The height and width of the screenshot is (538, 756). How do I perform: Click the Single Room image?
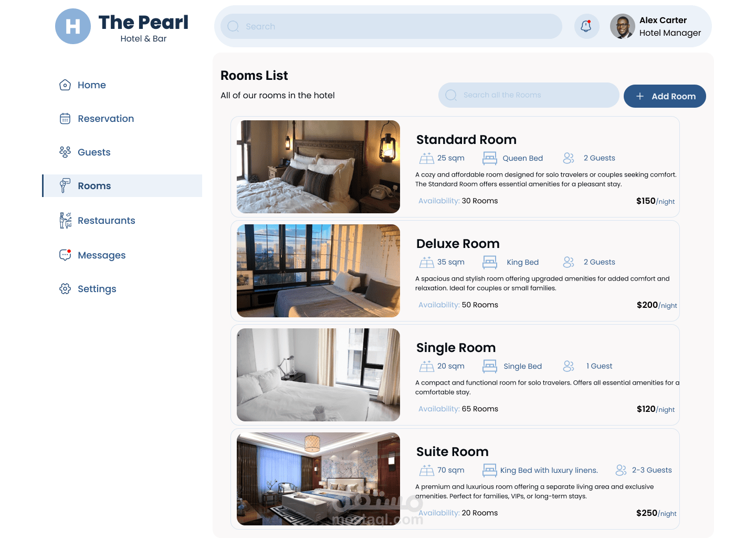click(x=318, y=375)
